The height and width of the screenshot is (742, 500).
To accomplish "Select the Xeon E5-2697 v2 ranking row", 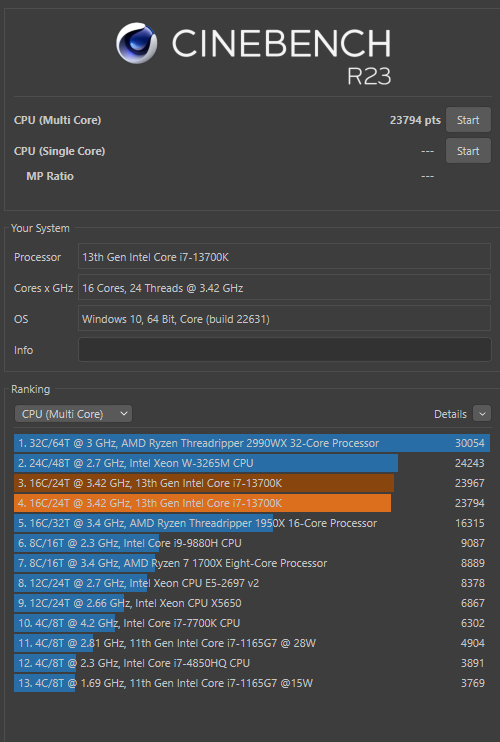I will coord(252,583).
